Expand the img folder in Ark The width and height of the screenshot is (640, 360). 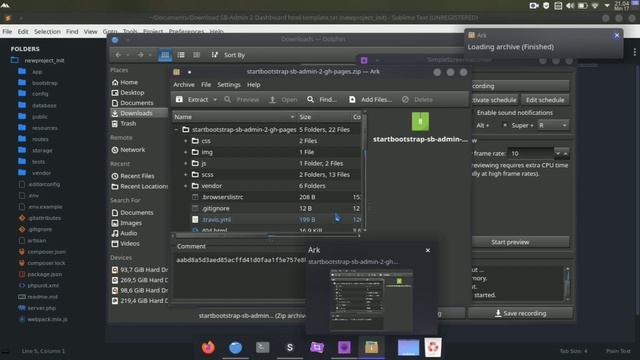point(186,152)
